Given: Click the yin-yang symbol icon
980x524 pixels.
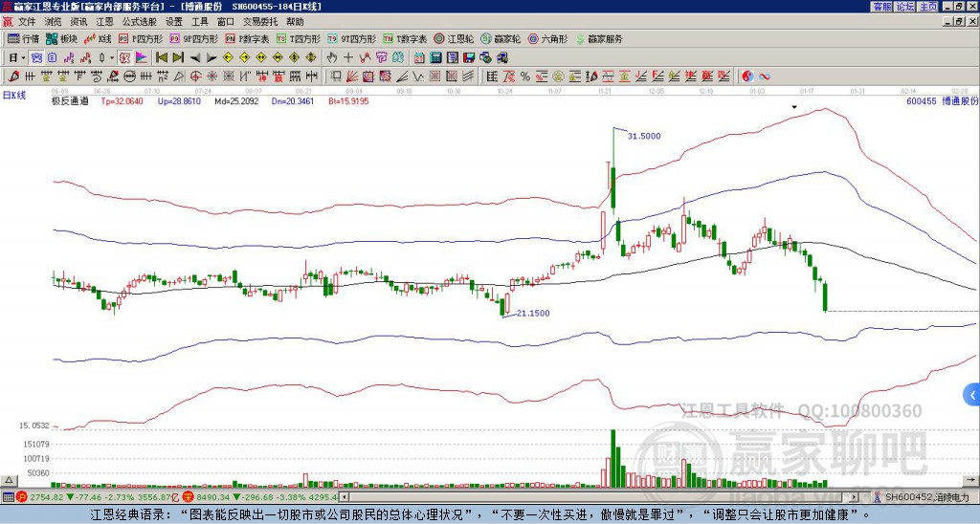Looking at the screenshot, I should [746, 76].
